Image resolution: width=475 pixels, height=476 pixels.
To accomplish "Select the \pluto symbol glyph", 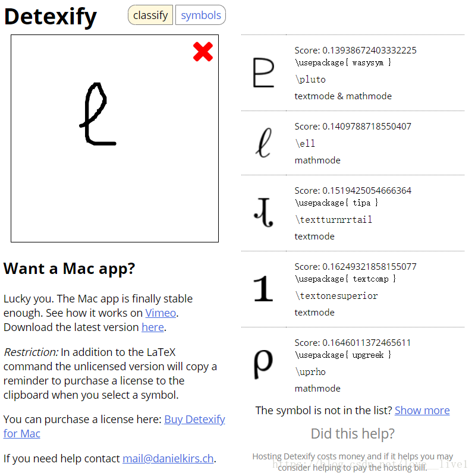I will 263,73.
